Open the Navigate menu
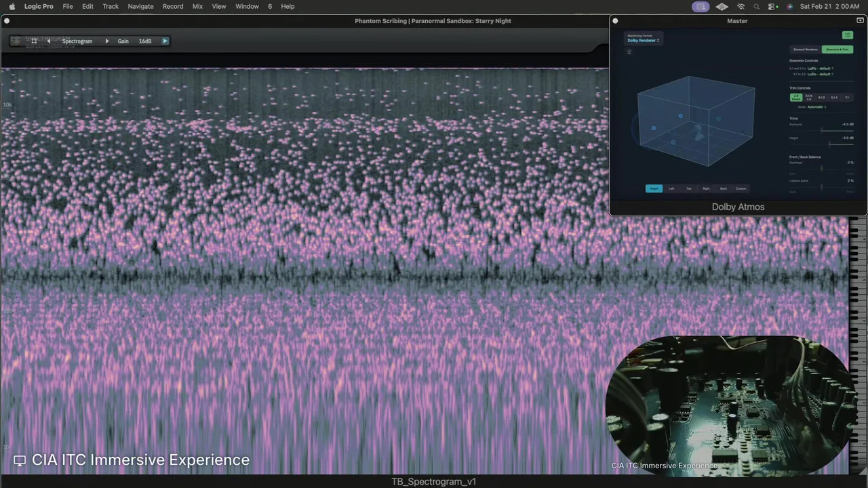Image resolution: width=868 pixels, height=488 pixels. pos(140,6)
